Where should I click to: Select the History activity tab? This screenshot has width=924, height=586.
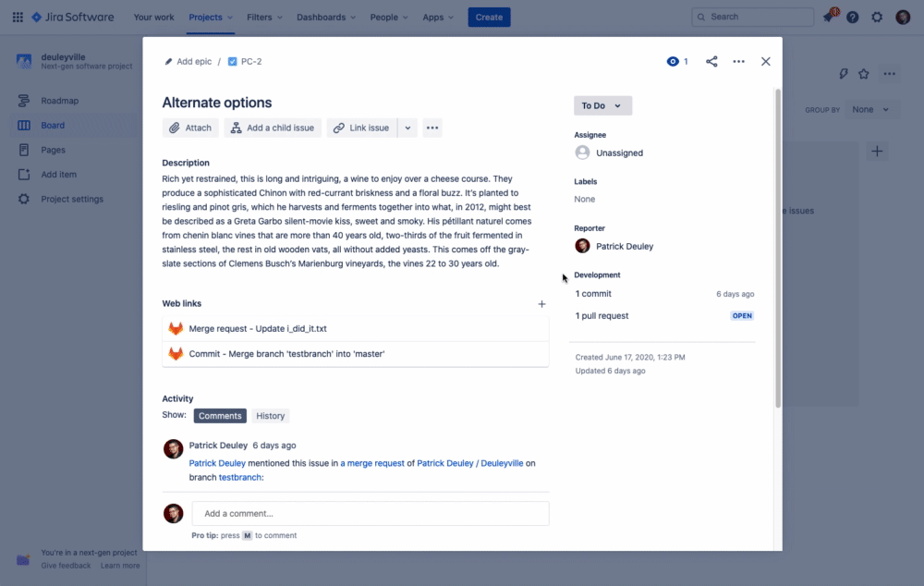pos(271,416)
